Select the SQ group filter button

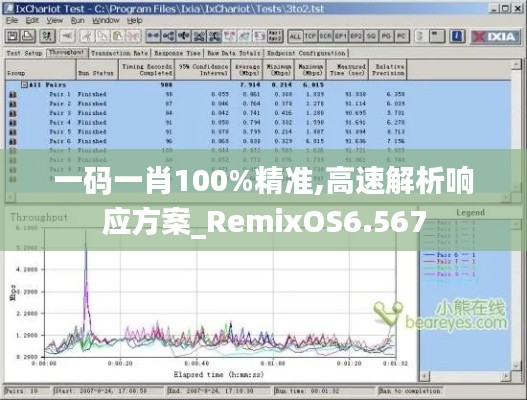point(371,36)
